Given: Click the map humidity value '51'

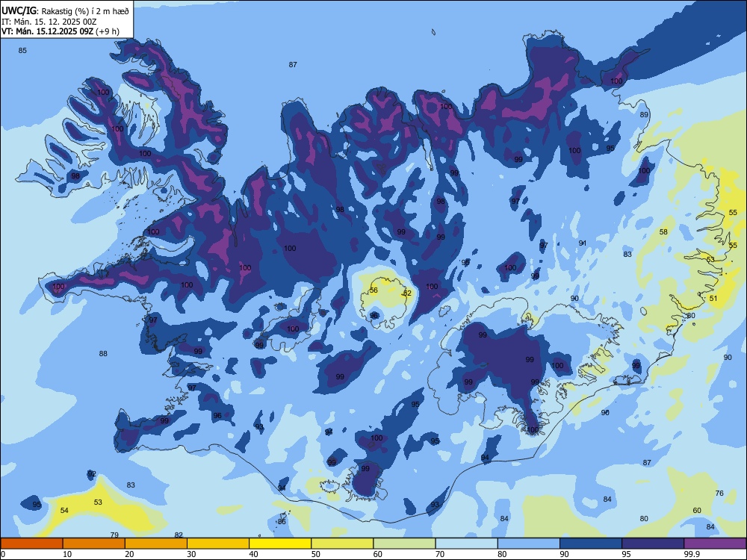Looking at the screenshot, I should (713, 298).
